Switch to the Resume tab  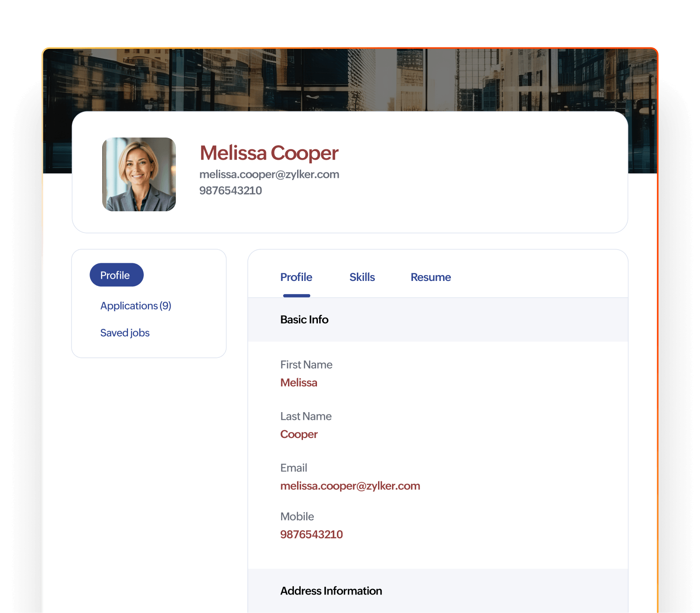[x=430, y=277]
